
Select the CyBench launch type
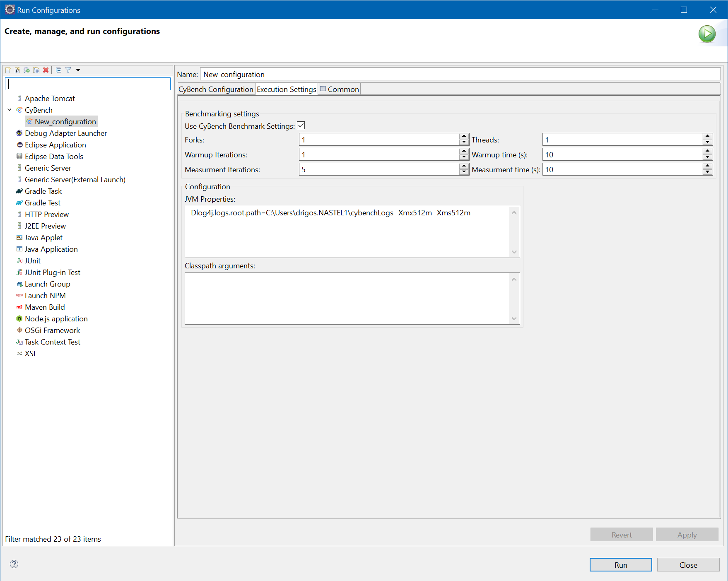(x=39, y=110)
